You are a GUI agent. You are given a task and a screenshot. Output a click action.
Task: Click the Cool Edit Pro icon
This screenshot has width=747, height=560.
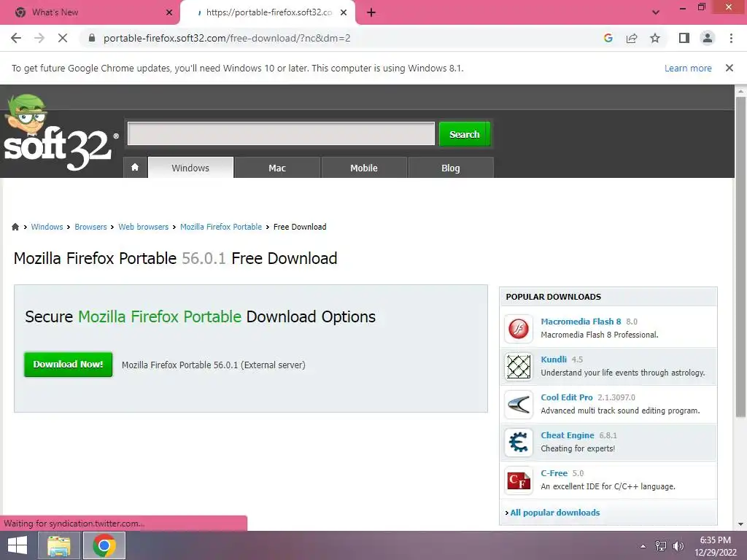(519, 405)
